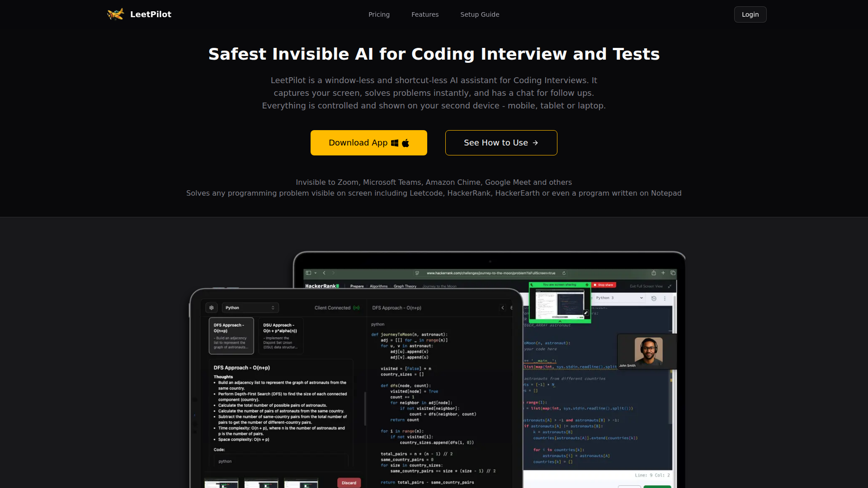Click the tab overview icon in Safari
The image size is (868, 488).
[x=673, y=273]
